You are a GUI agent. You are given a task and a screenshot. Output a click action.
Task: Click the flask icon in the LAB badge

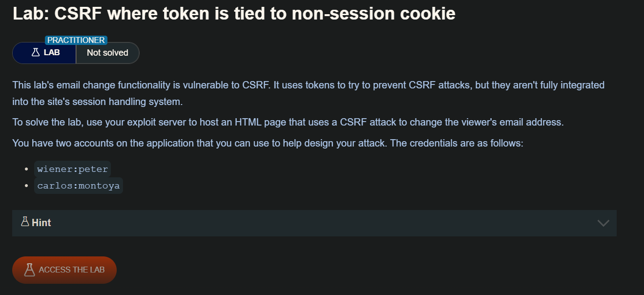click(x=35, y=52)
